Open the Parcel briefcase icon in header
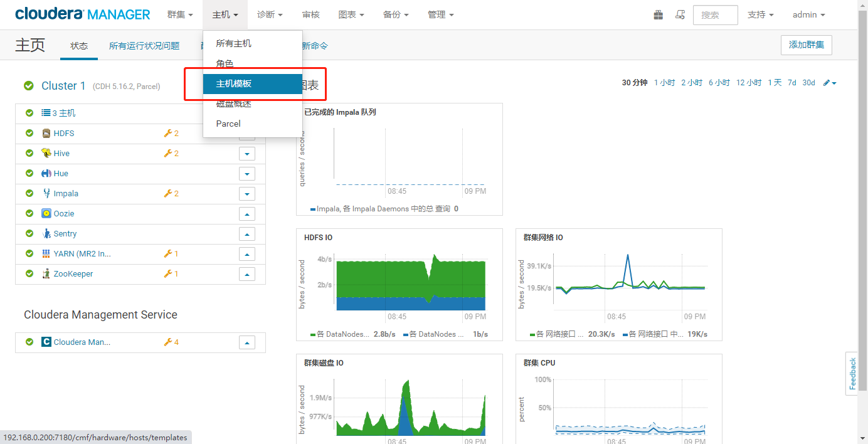 [x=658, y=14]
